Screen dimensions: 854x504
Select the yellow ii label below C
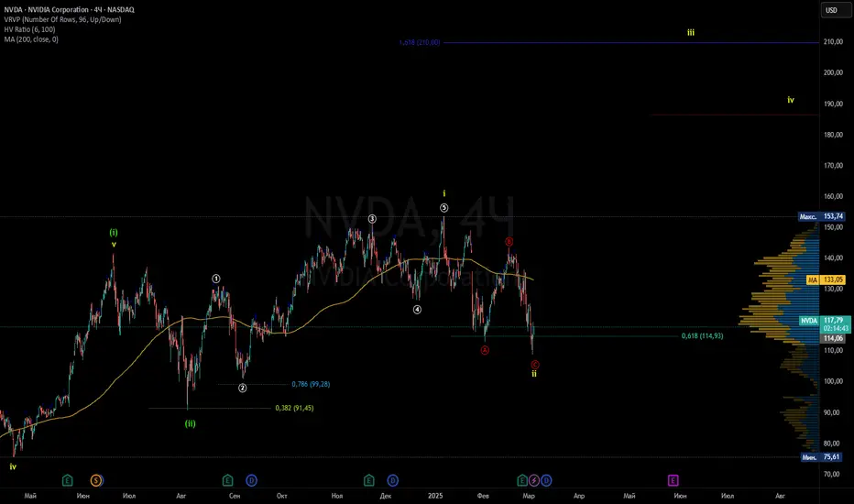[534, 374]
